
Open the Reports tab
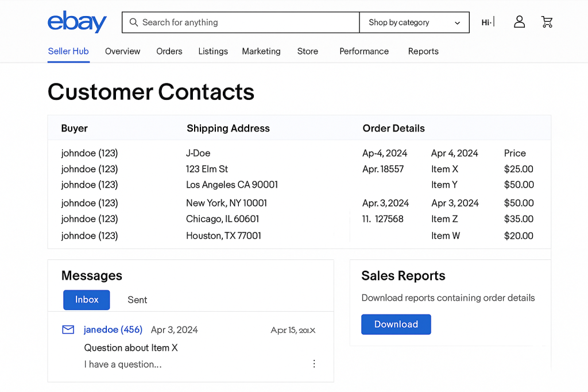coord(423,51)
